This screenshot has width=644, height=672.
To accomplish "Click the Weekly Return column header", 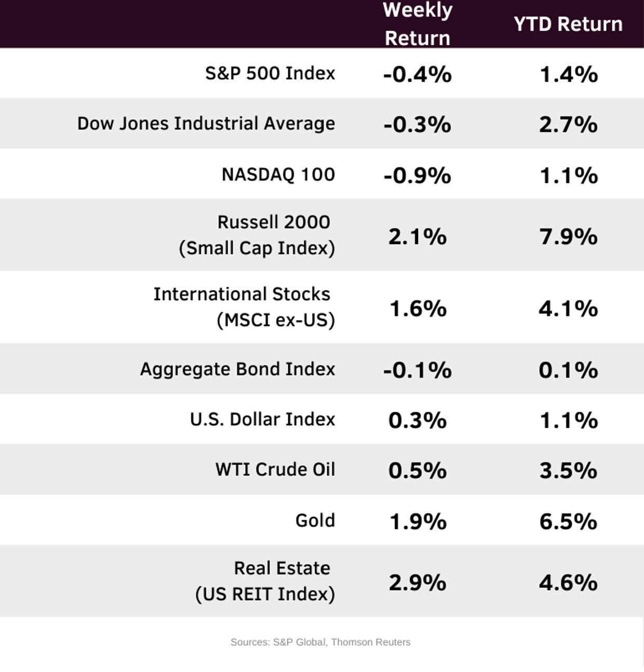I will pos(418,24).
